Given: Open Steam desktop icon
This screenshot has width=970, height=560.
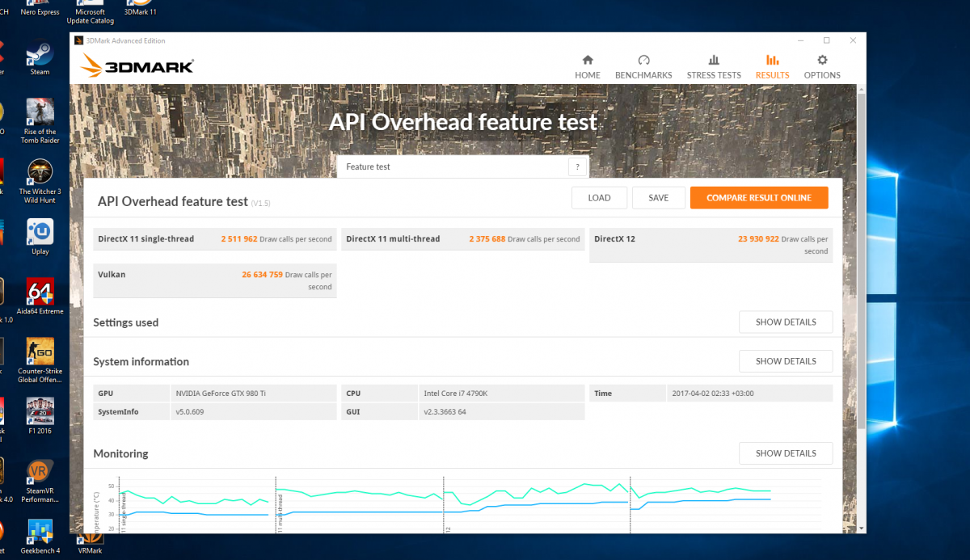Looking at the screenshot, I should coord(40,59).
